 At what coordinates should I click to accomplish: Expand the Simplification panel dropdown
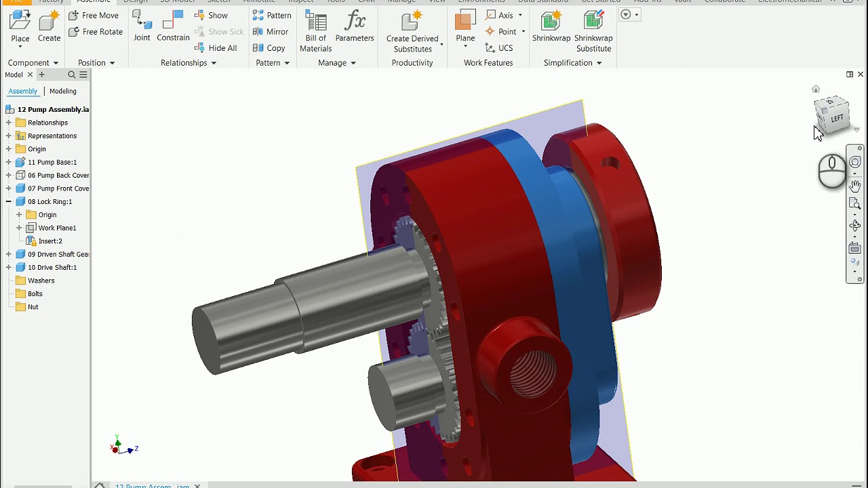tap(573, 62)
